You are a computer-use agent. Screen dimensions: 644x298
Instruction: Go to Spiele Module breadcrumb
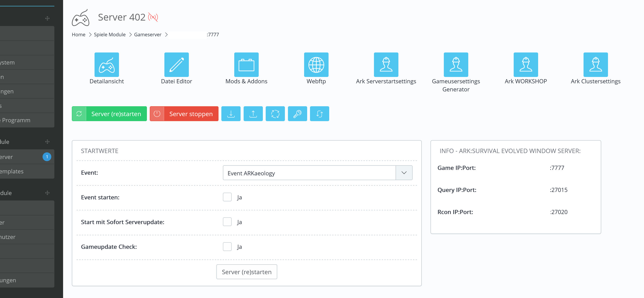(110, 35)
